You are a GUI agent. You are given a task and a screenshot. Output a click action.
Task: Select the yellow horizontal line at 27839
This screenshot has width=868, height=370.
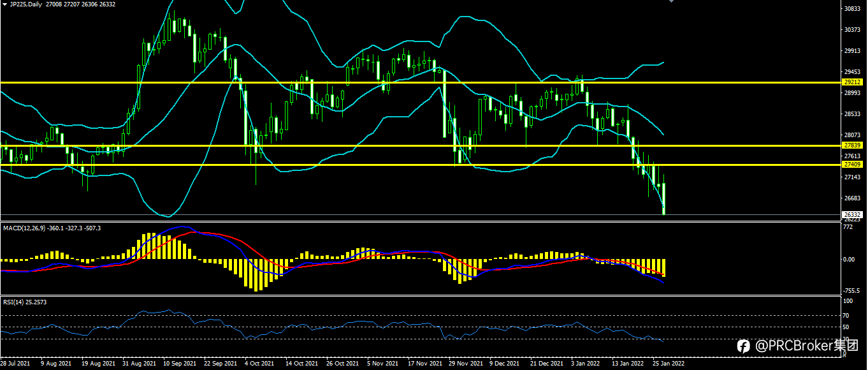[421, 145]
